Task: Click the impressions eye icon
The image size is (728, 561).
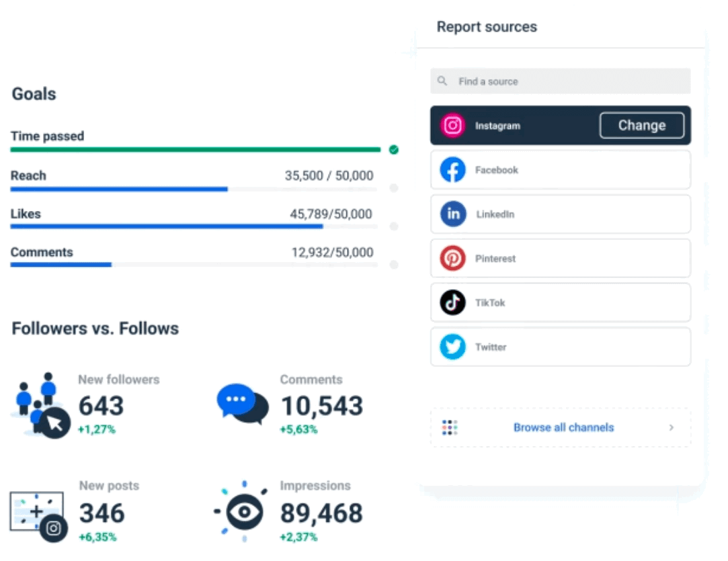Action: [x=245, y=511]
